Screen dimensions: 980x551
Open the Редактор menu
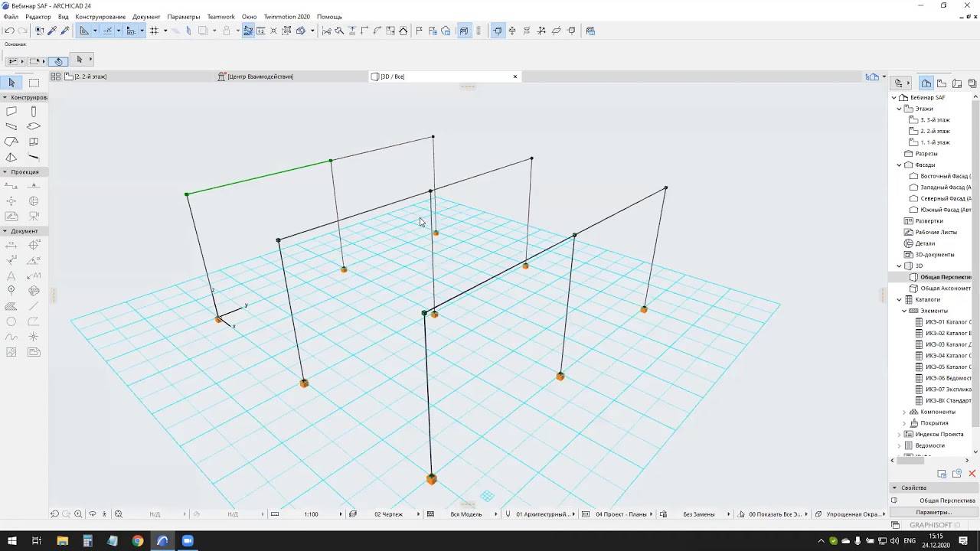tap(38, 17)
